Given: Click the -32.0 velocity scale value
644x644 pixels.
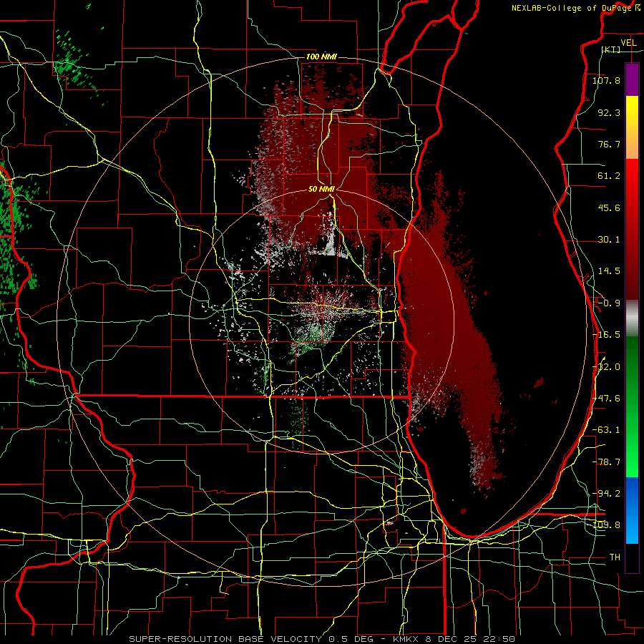Looking at the screenshot, I should click(606, 367).
